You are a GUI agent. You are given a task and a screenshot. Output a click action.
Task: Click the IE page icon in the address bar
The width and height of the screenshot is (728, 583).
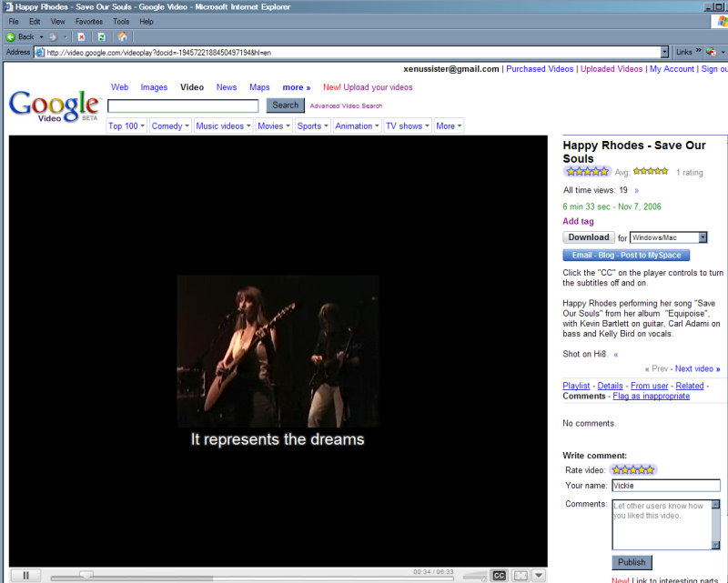tap(40, 53)
